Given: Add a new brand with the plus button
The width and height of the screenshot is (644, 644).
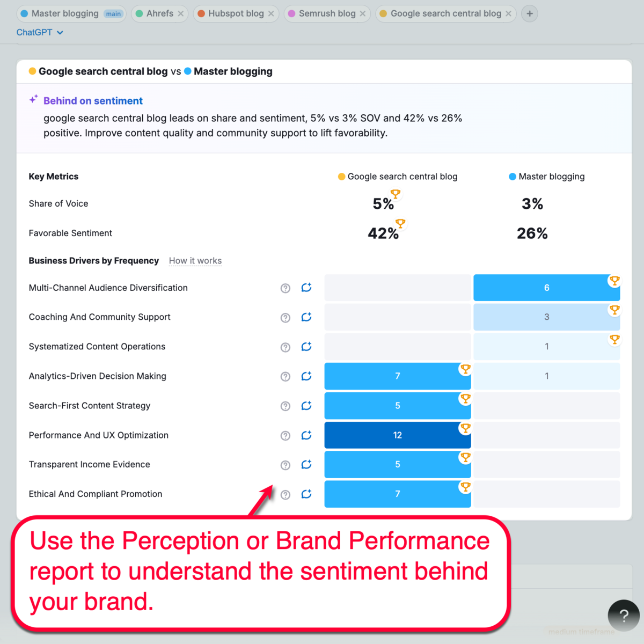Looking at the screenshot, I should tap(529, 13).
